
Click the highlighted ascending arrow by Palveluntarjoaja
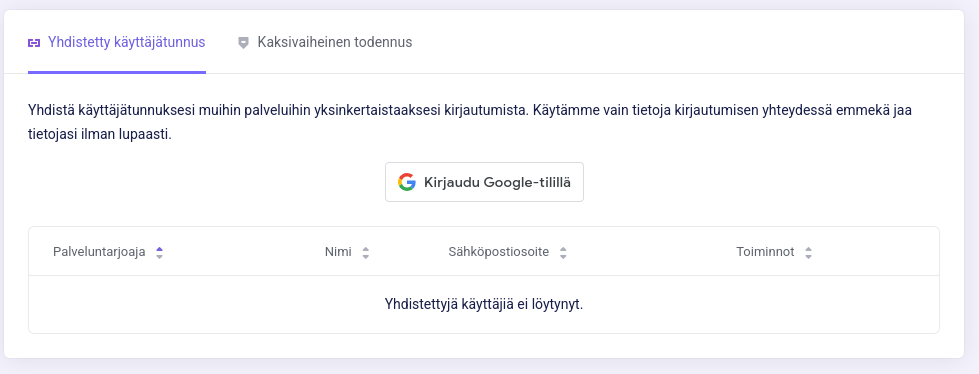click(x=160, y=249)
